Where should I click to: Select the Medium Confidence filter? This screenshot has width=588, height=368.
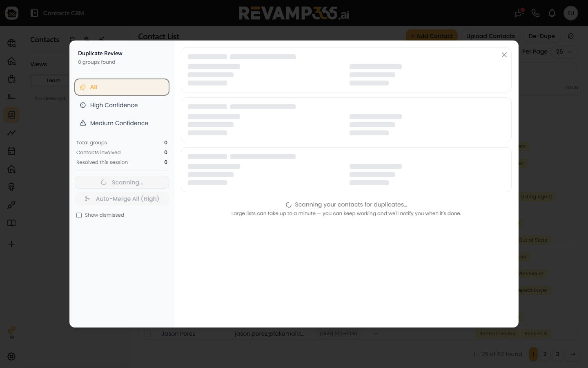click(x=122, y=123)
